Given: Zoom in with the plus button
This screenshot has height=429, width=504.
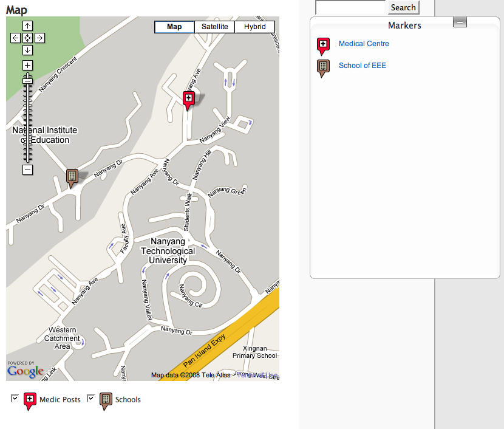Looking at the screenshot, I should (x=28, y=65).
